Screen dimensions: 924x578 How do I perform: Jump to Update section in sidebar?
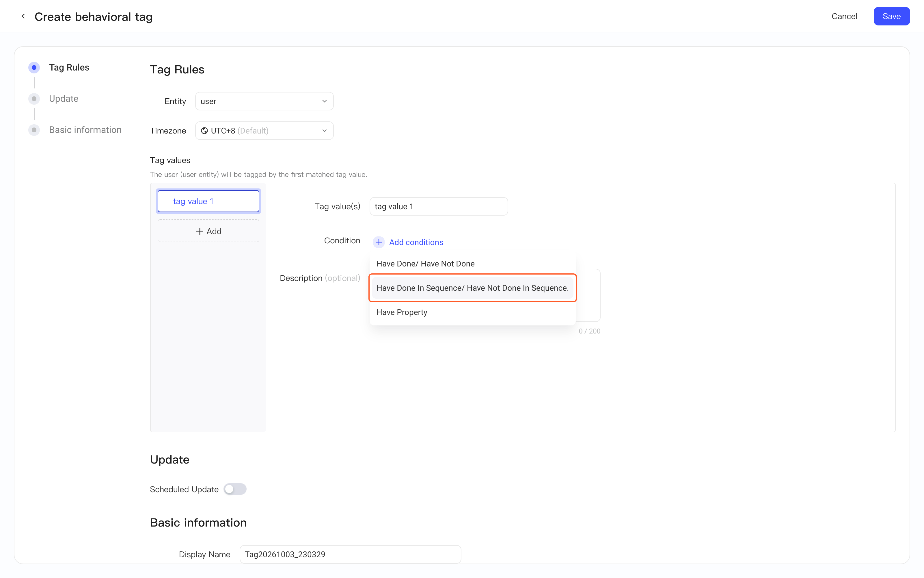(x=64, y=99)
